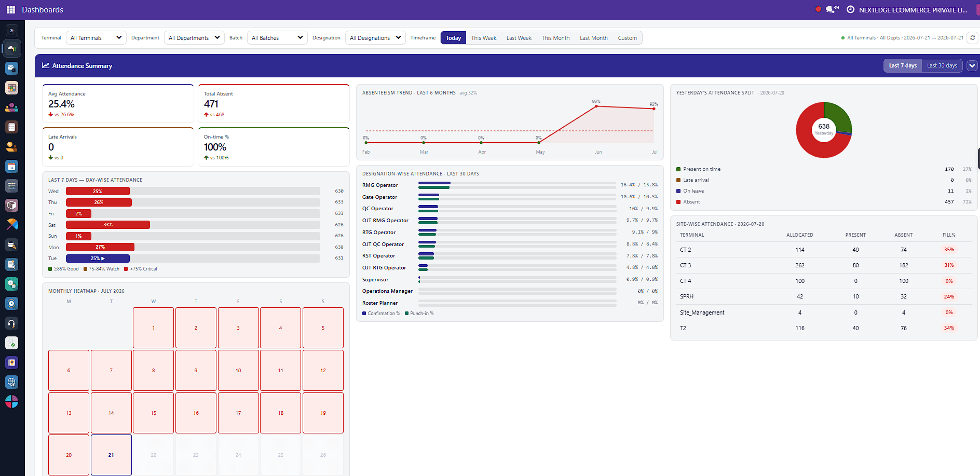
Task: Click the FILL% column header
Action: (x=949, y=235)
